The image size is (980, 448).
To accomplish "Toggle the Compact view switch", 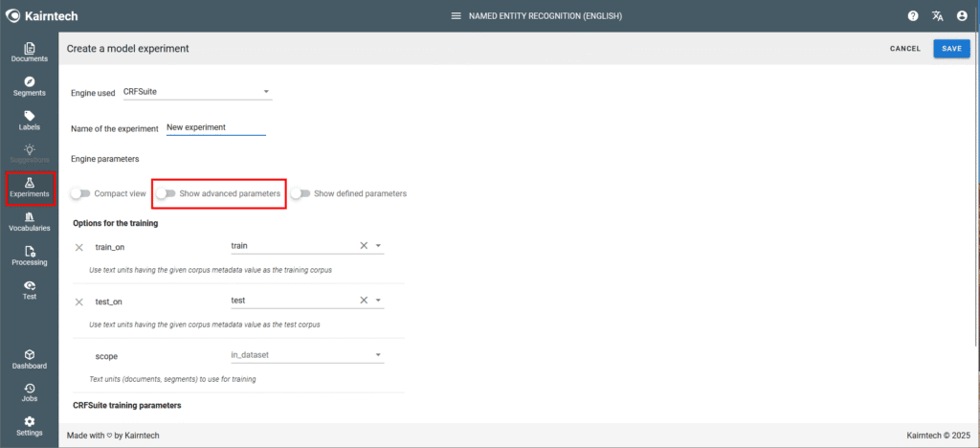I will pos(80,193).
